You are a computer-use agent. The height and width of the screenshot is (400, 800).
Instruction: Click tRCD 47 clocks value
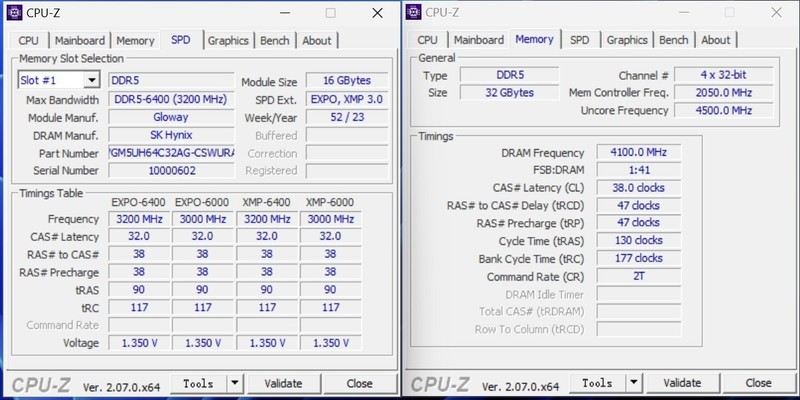[x=639, y=206]
